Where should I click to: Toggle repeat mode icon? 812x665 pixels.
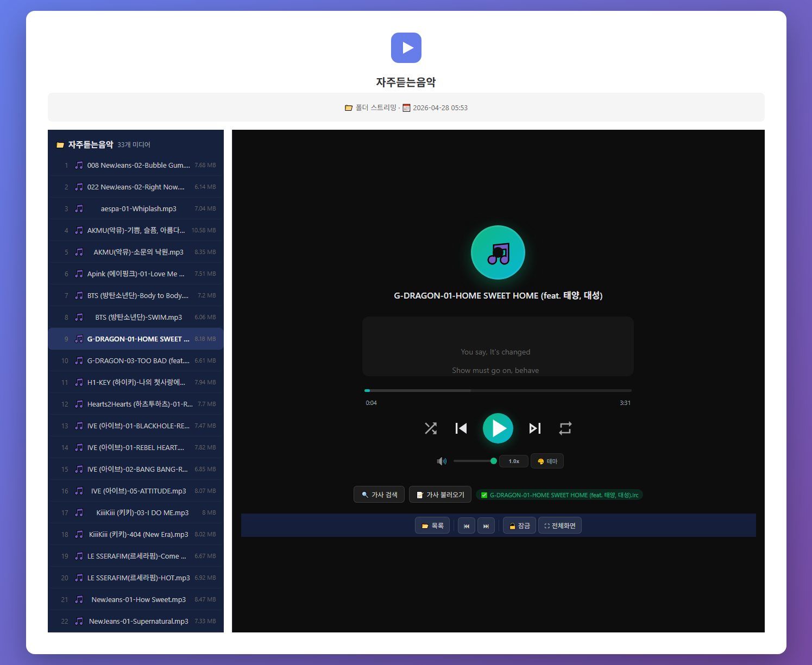565,428
